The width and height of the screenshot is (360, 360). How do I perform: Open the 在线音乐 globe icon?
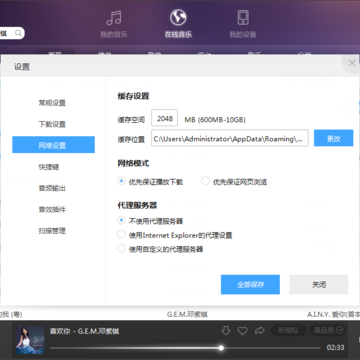pos(178,17)
